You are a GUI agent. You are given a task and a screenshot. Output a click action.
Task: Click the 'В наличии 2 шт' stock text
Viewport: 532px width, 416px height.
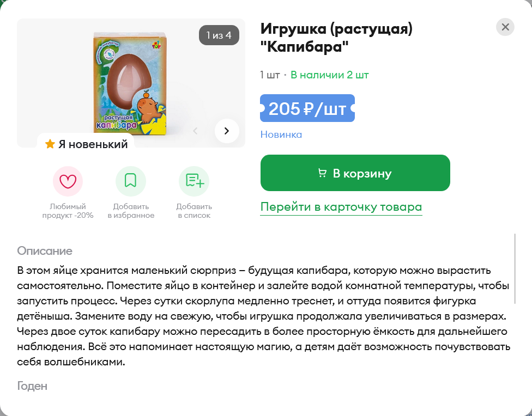click(x=329, y=75)
